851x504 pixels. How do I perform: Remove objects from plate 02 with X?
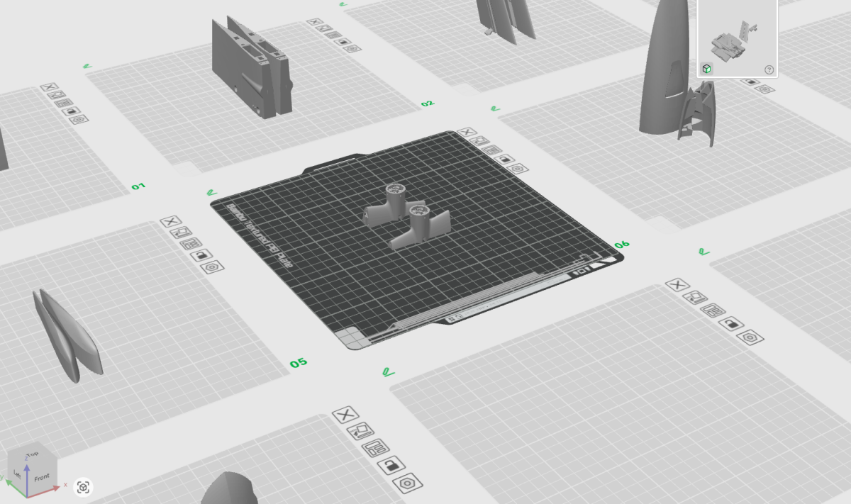(314, 22)
